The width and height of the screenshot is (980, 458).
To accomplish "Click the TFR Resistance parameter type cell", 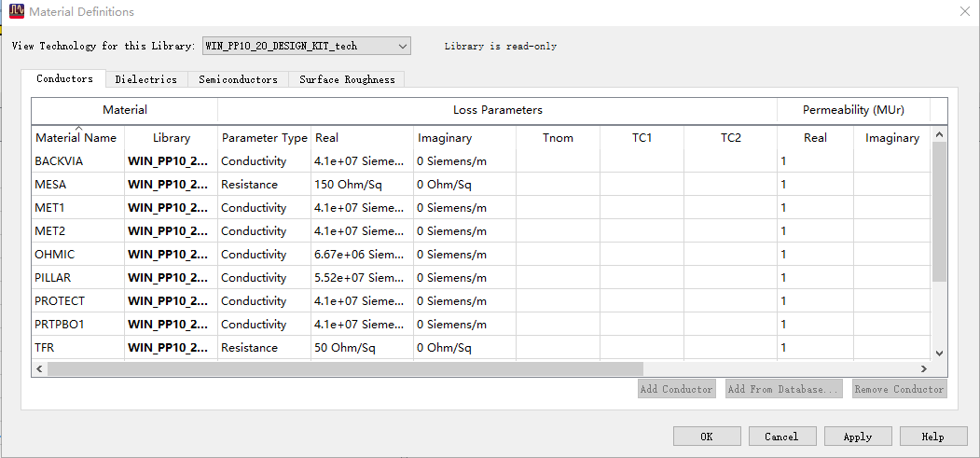I will (x=249, y=348).
